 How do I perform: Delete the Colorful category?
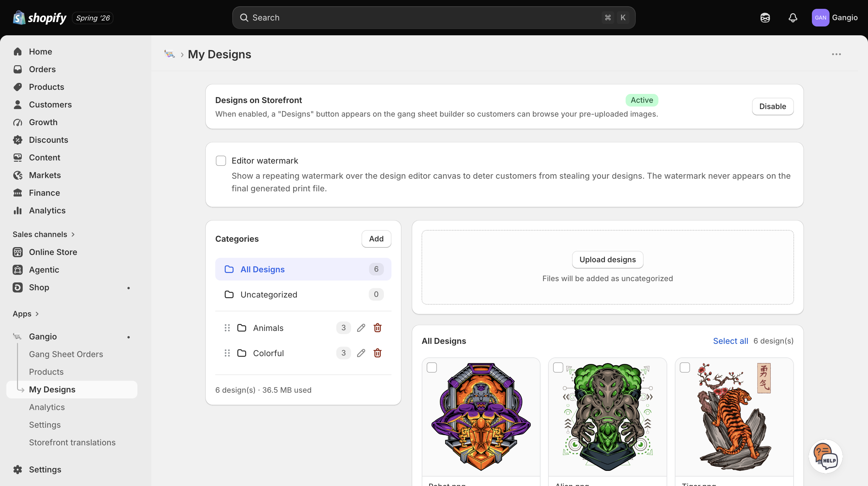377,353
